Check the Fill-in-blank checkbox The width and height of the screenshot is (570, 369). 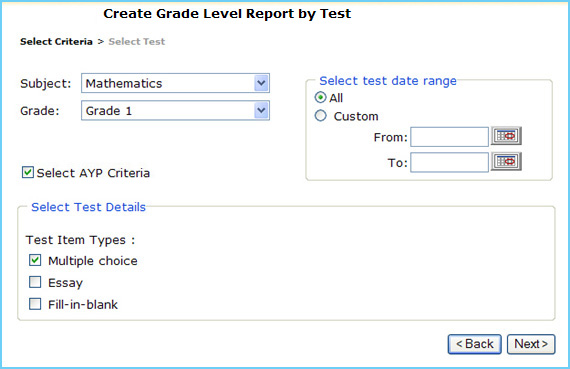(x=35, y=304)
